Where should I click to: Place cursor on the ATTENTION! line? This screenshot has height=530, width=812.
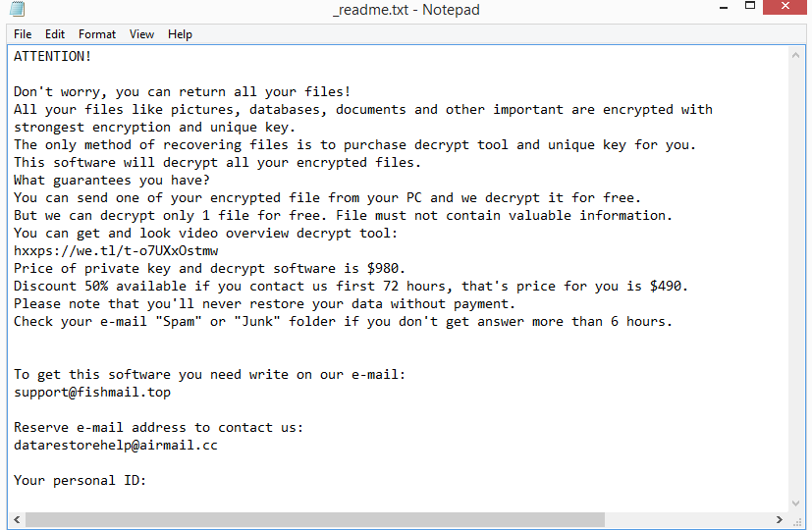(53, 57)
